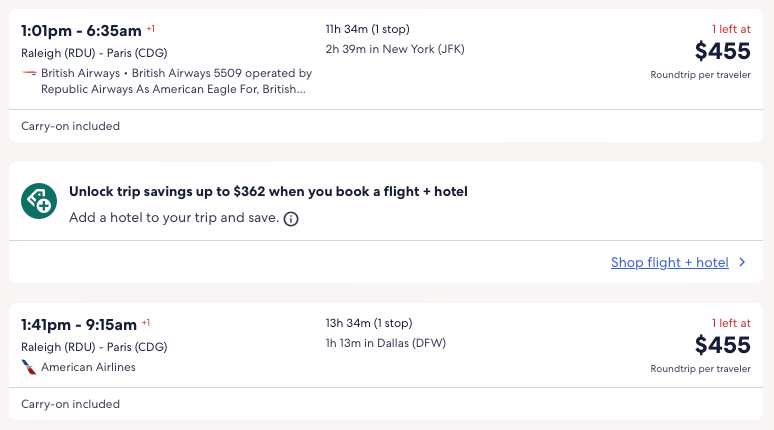Click the +1 day indicator beside 6:35am arrival
774x430 pixels.
click(150, 28)
